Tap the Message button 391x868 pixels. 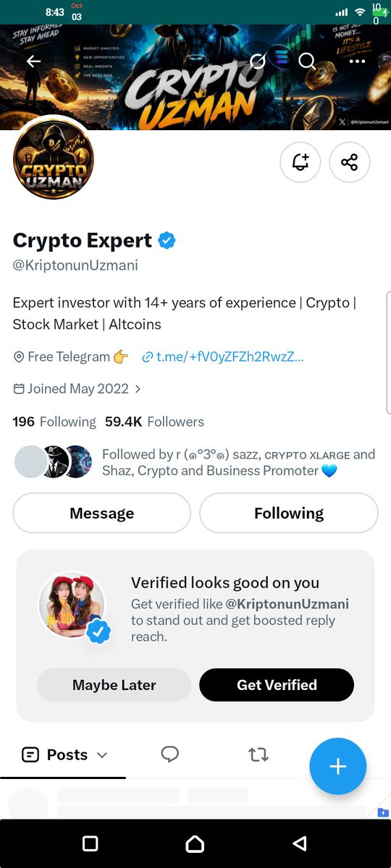[102, 513]
